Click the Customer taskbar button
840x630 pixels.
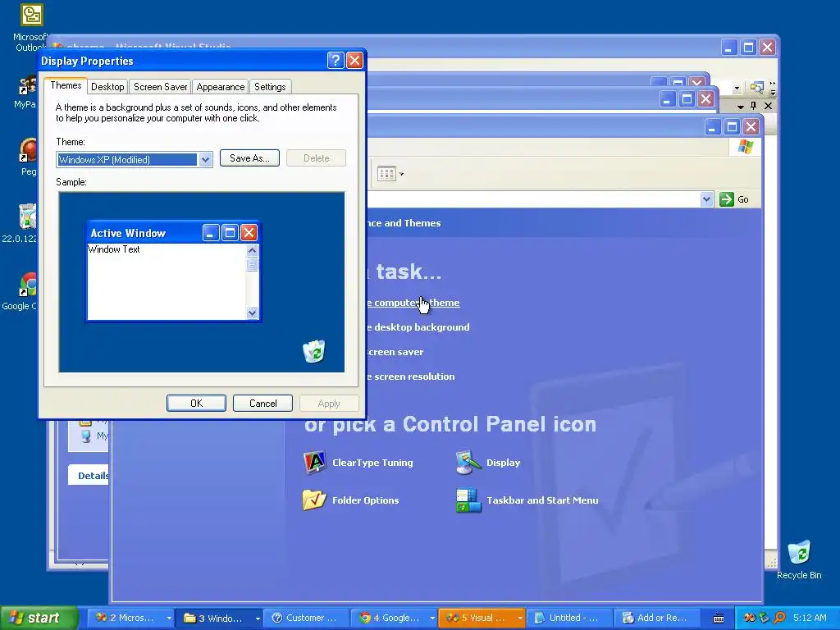pyautogui.click(x=307, y=619)
